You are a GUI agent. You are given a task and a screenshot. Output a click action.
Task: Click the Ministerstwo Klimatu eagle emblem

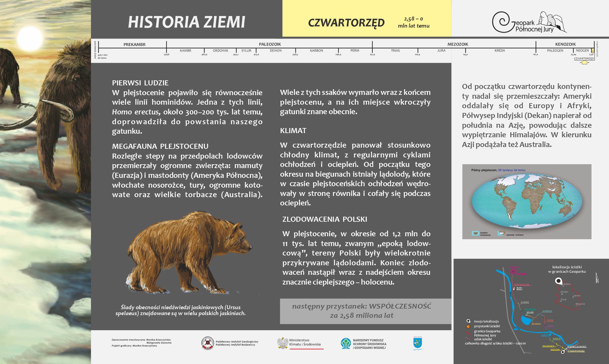[x=283, y=343]
